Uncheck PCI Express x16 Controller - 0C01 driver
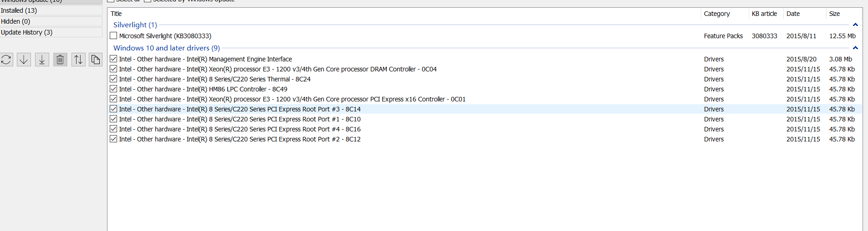868x231 pixels. (x=113, y=99)
